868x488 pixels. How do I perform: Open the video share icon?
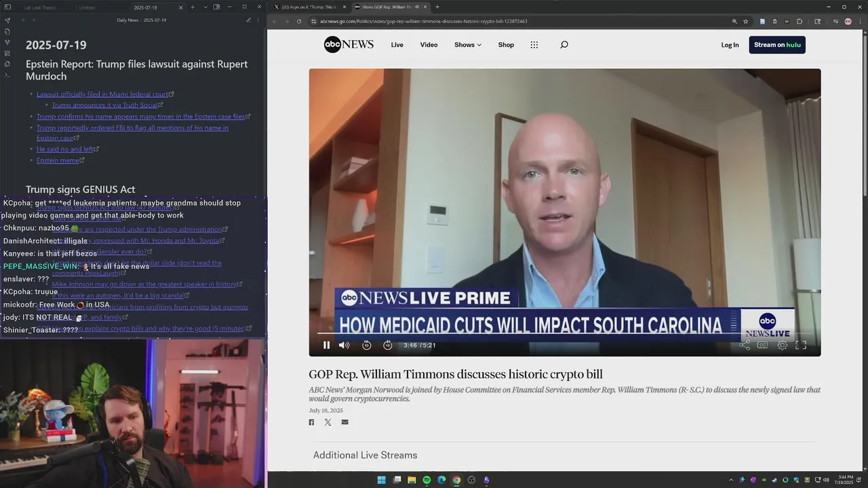point(745,345)
